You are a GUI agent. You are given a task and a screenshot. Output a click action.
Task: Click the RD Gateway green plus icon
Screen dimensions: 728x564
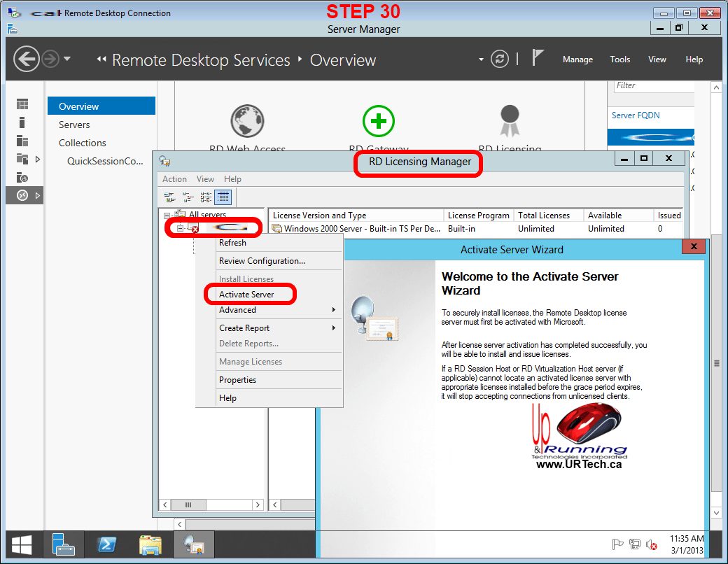click(379, 122)
